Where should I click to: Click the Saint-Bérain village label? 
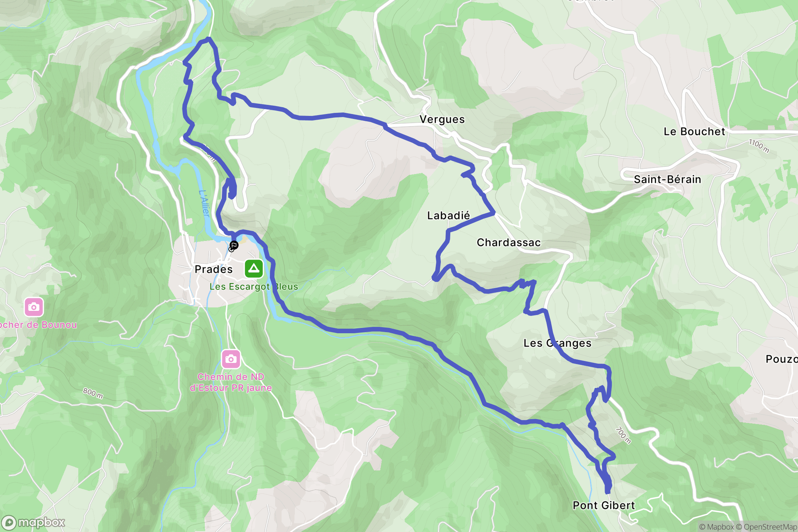click(x=668, y=179)
